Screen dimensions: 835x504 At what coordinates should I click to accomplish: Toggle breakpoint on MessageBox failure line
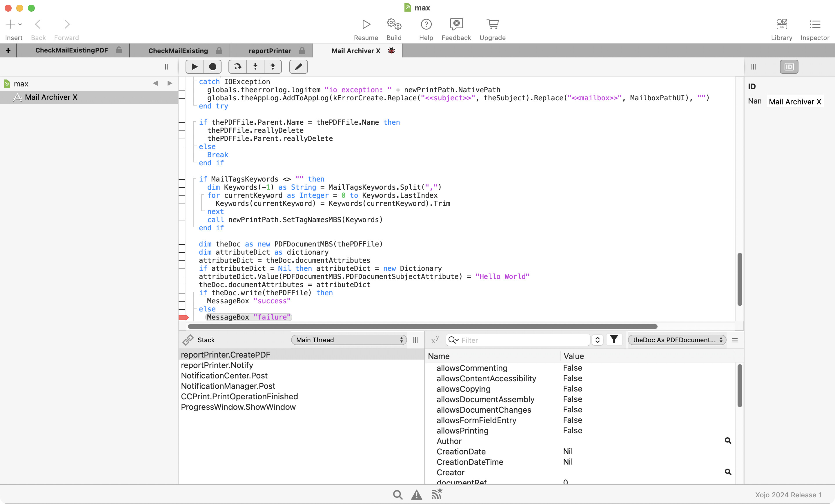click(183, 317)
